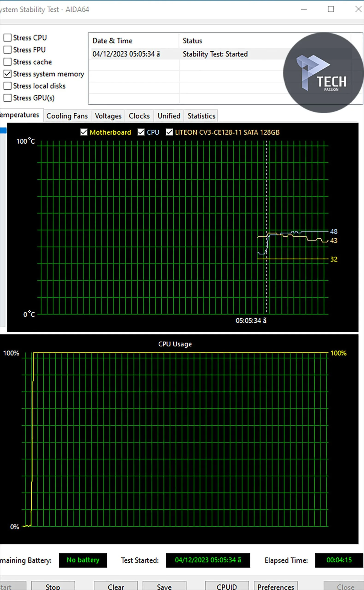Screen dimensions: 364x590
Task: Minimize the System Stability Test window
Action: [x=304, y=9]
